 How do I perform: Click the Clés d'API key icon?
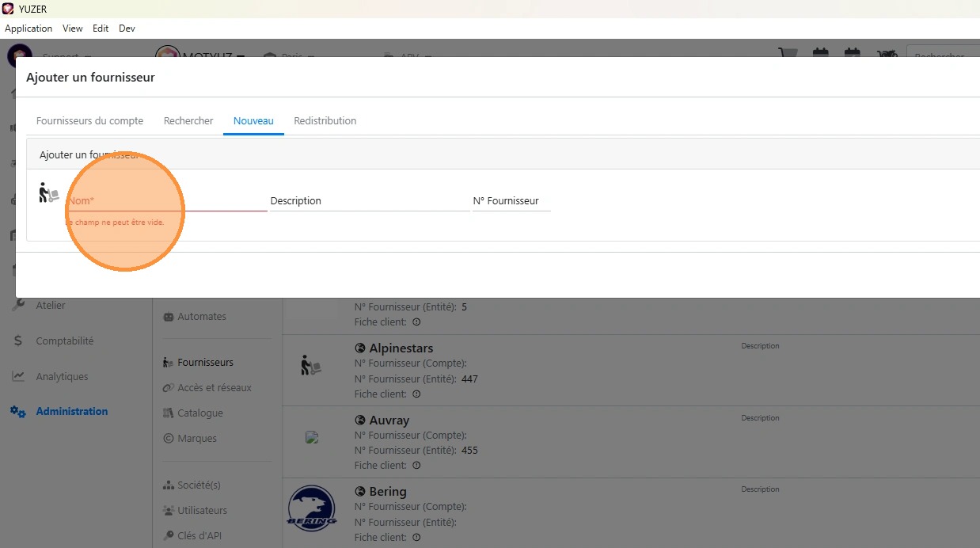(x=168, y=536)
